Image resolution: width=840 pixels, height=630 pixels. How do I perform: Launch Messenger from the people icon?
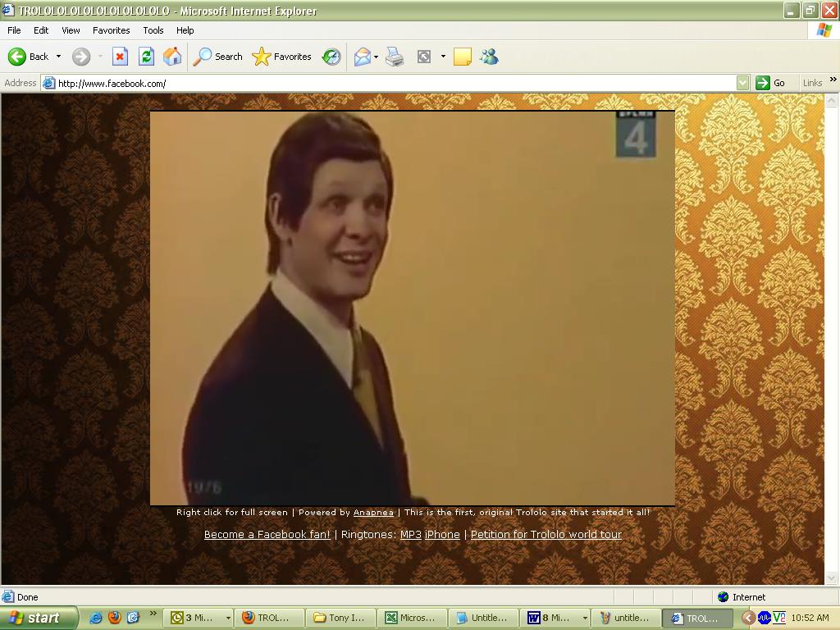(489, 57)
